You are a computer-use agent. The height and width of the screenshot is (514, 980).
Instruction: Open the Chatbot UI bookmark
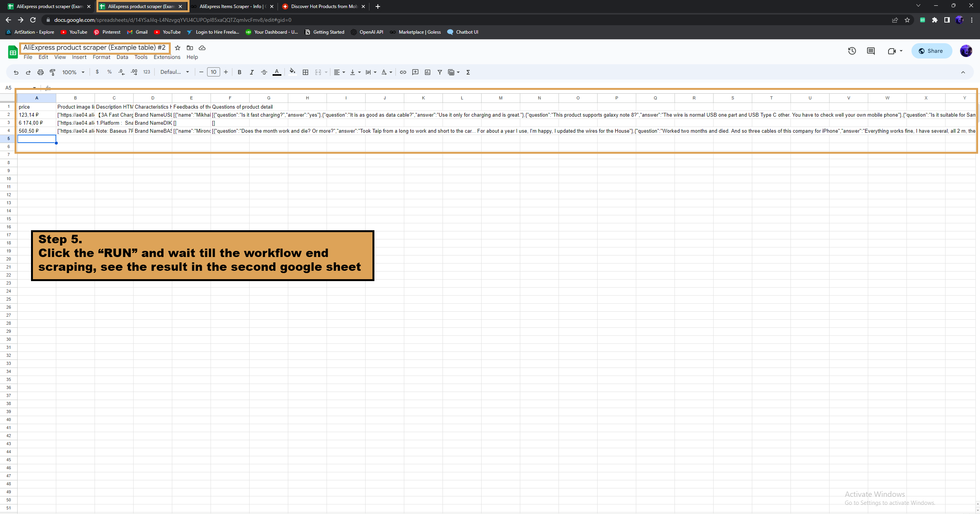point(463,32)
